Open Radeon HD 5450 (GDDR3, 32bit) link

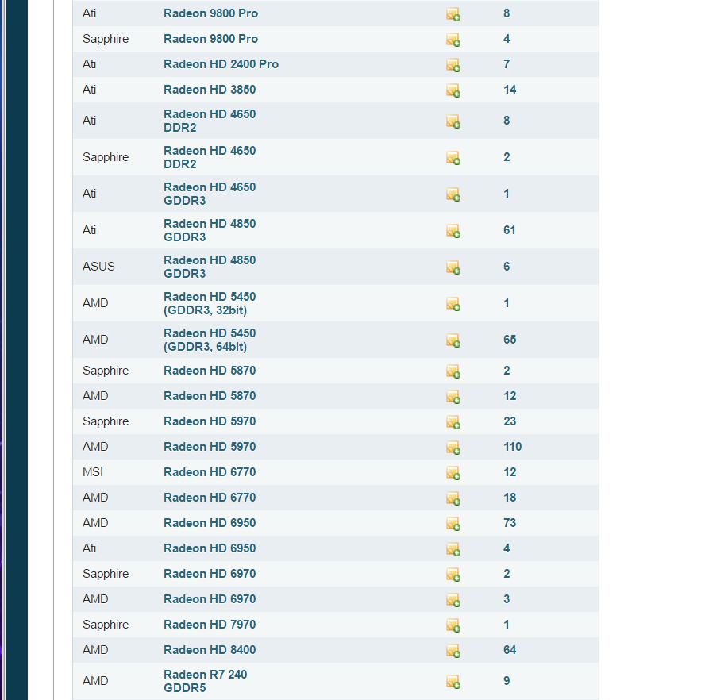tap(210, 303)
